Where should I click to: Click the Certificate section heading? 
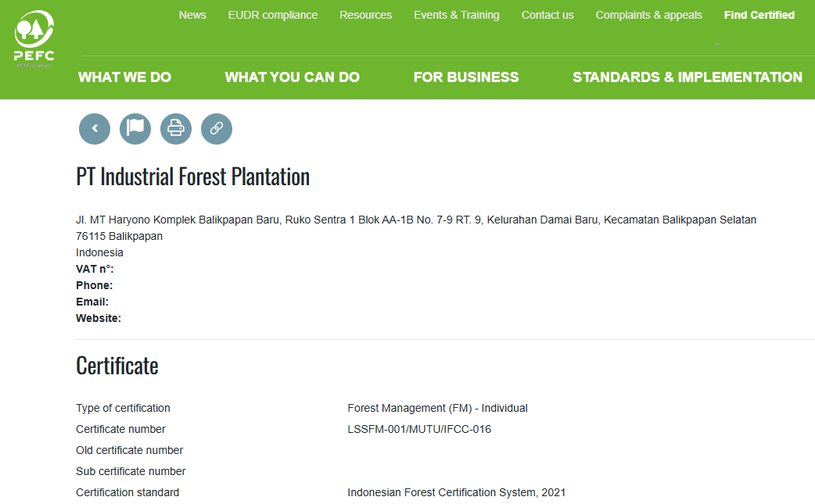click(x=117, y=366)
